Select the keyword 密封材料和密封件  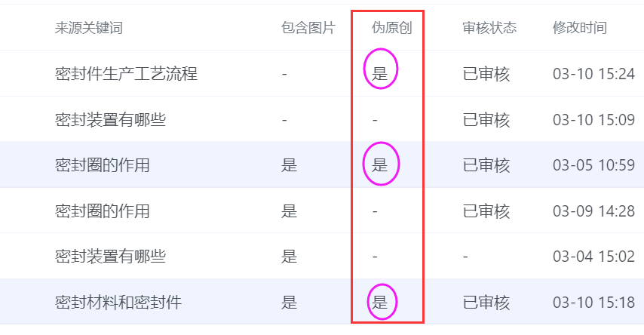point(118,303)
